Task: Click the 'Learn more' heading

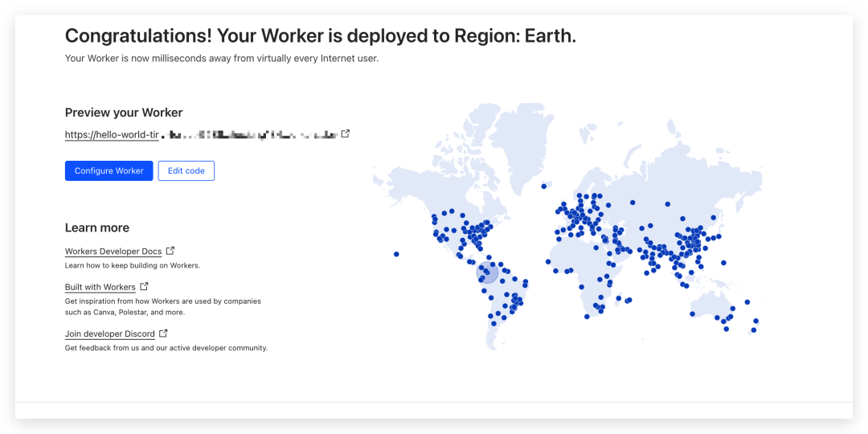Action: [97, 227]
